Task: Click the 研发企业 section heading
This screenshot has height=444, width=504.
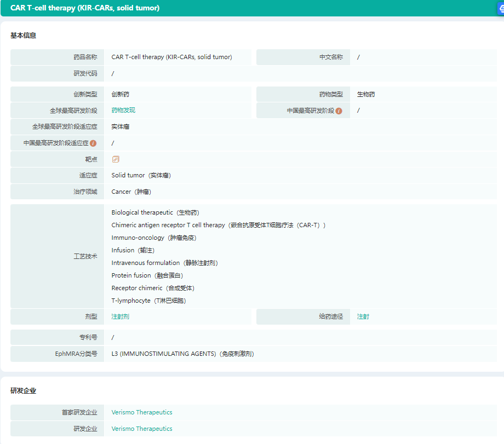Action: [24, 391]
